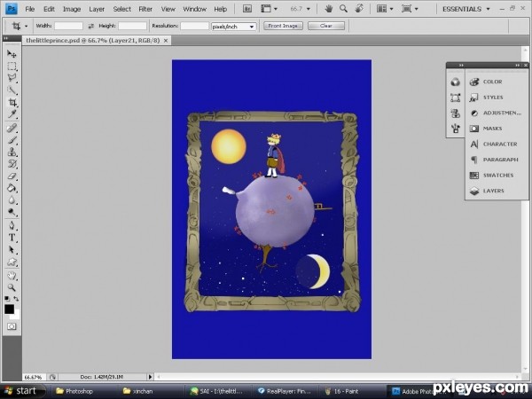
Task: Select the Move tool
Action: coord(12,54)
